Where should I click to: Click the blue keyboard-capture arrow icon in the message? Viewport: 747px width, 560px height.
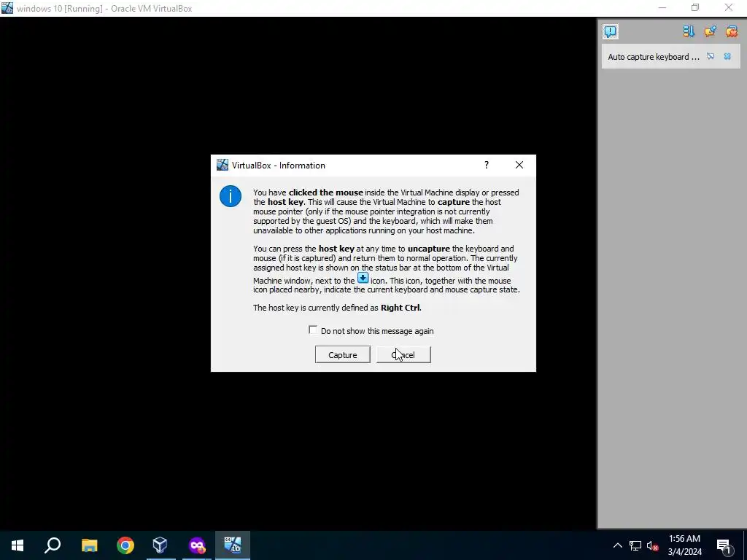pyautogui.click(x=363, y=278)
